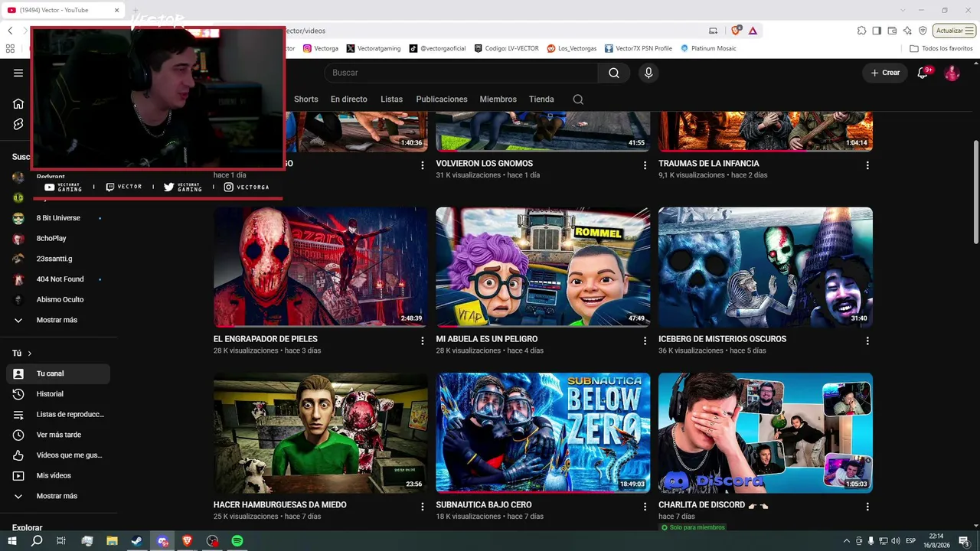Open the 404 Not Found subscription
Image resolution: width=980 pixels, height=551 pixels.
pyautogui.click(x=58, y=279)
